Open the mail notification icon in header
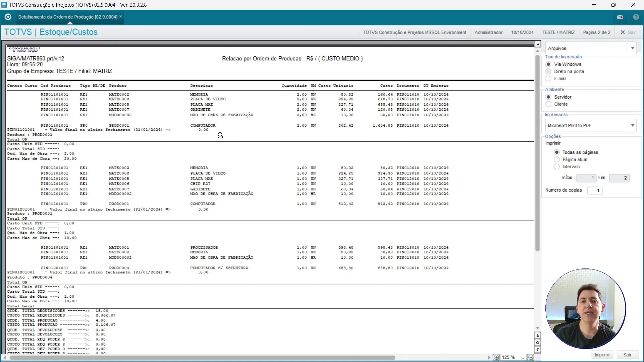The width and height of the screenshot is (644, 362). (620, 17)
